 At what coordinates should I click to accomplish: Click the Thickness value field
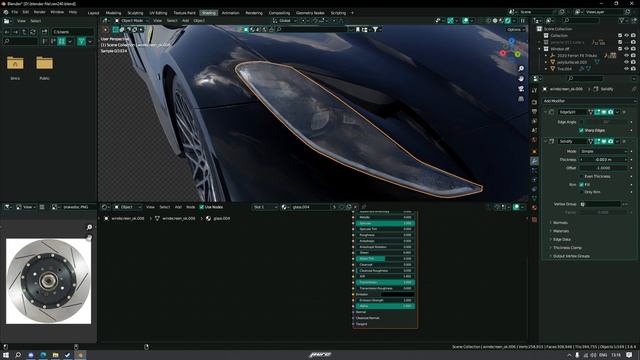tap(604, 160)
